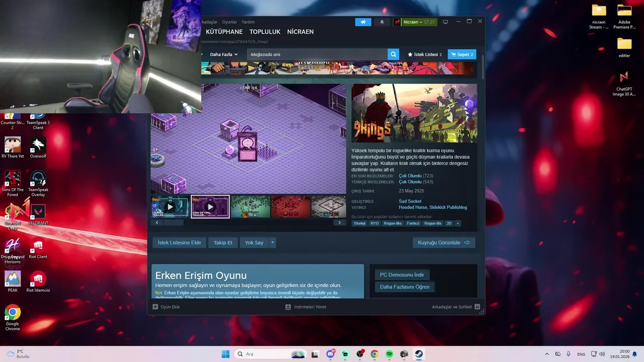Play the Launch Trailer thumbnail
644x362 pixels.
click(170, 207)
